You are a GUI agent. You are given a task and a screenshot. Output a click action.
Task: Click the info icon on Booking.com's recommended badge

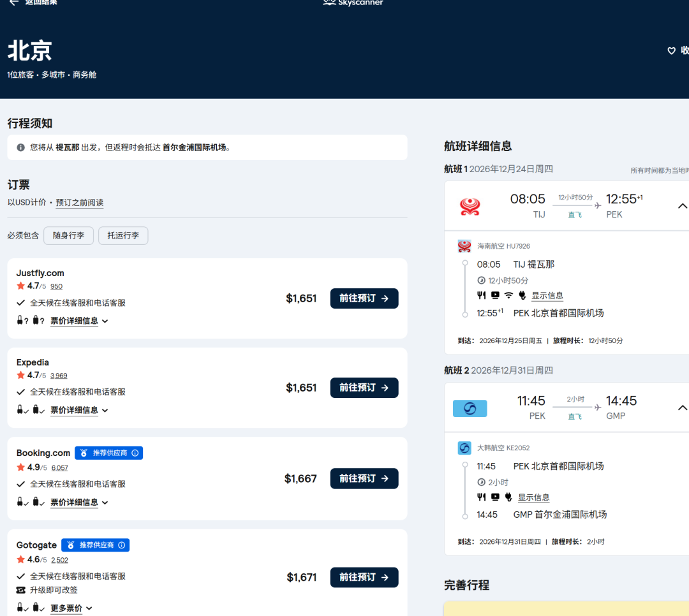pyautogui.click(x=135, y=453)
